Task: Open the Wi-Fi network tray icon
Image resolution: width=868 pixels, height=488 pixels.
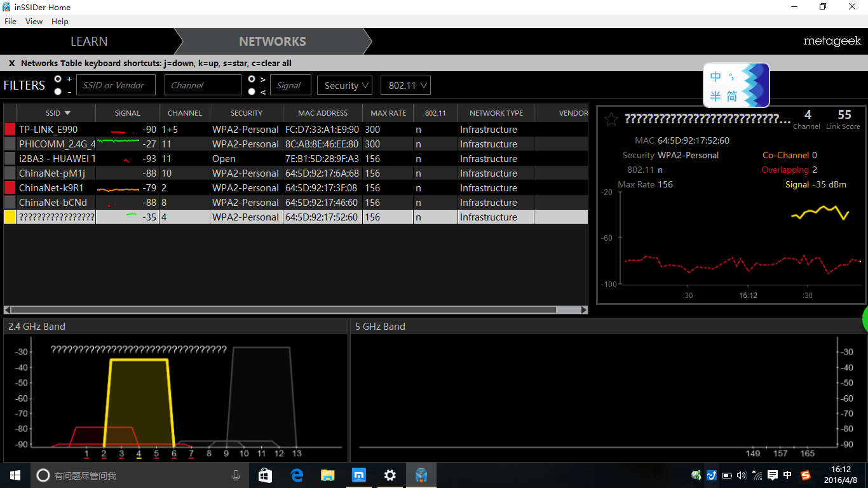Action: point(757,475)
